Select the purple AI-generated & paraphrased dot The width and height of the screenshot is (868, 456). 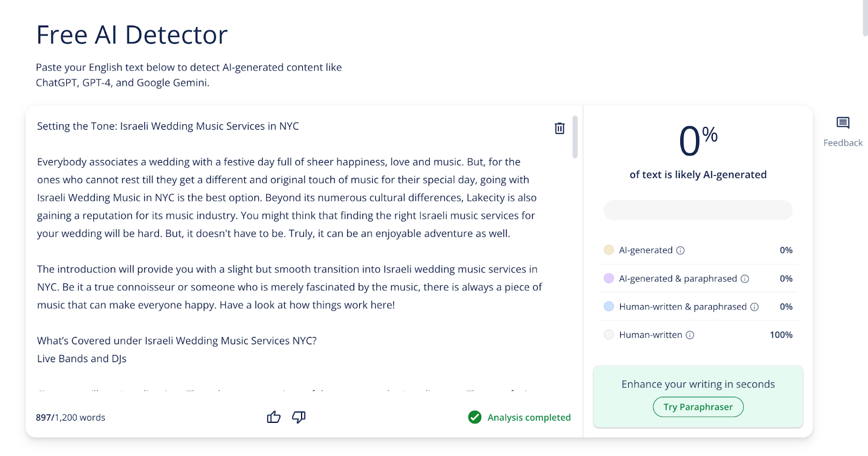coord(609,278)
